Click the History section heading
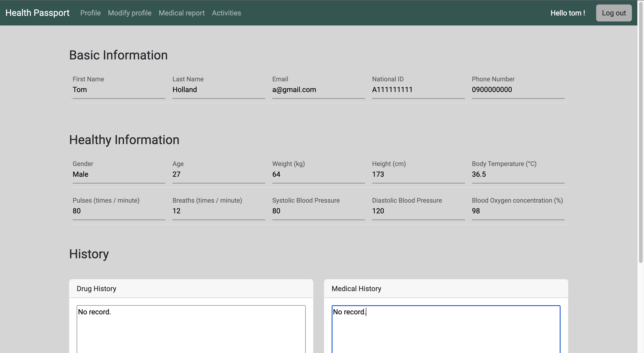644x353 pixels. [89, 254]
